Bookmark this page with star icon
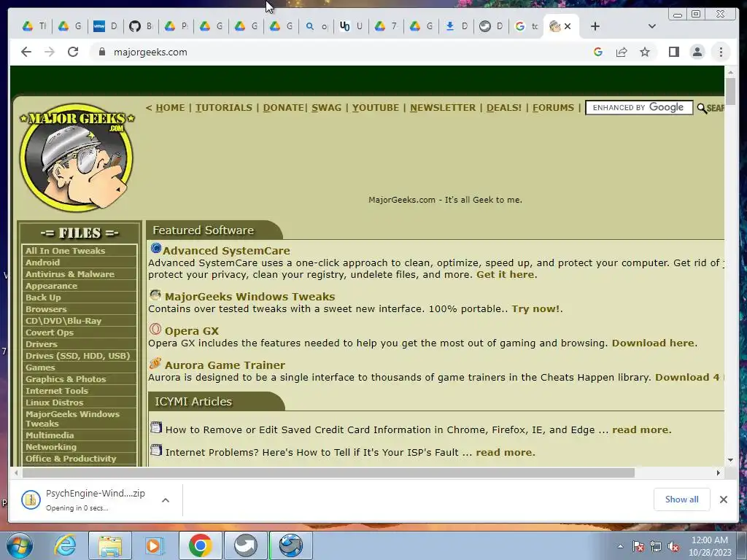The height and width of the screenshot is (560, 747). pyautogui.click(x=645, y=52)
